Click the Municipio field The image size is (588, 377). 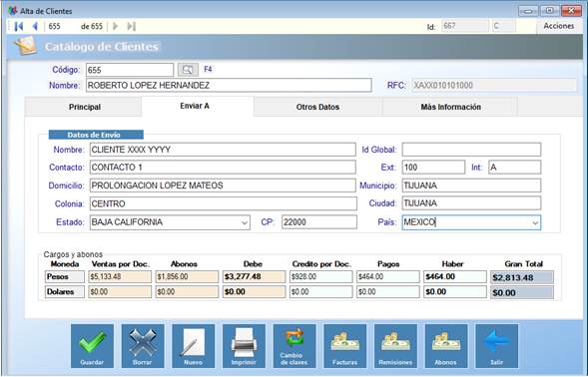pyautogui.click(x=471, y=186)
